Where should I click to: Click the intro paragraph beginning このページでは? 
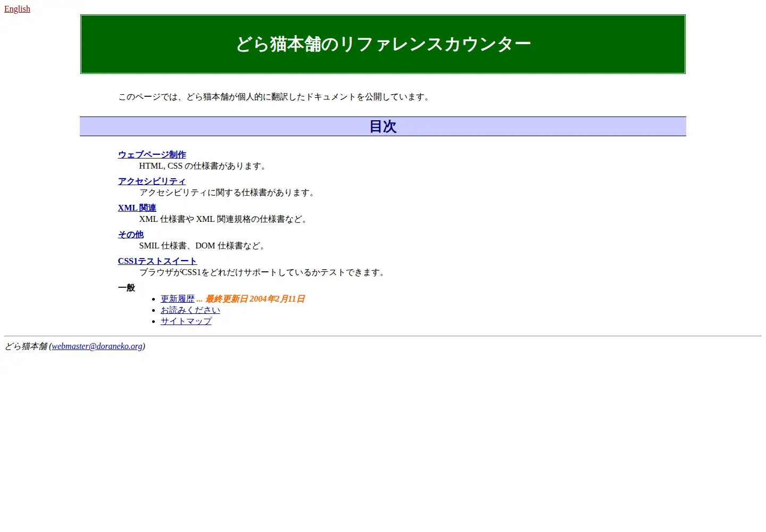coord(274,97)
